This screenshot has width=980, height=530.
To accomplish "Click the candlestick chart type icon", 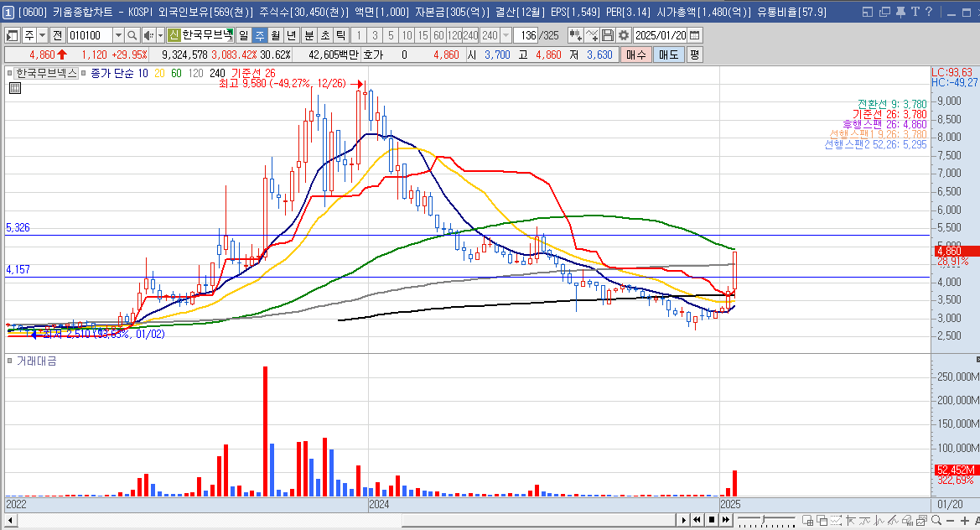I will point(575,35).
